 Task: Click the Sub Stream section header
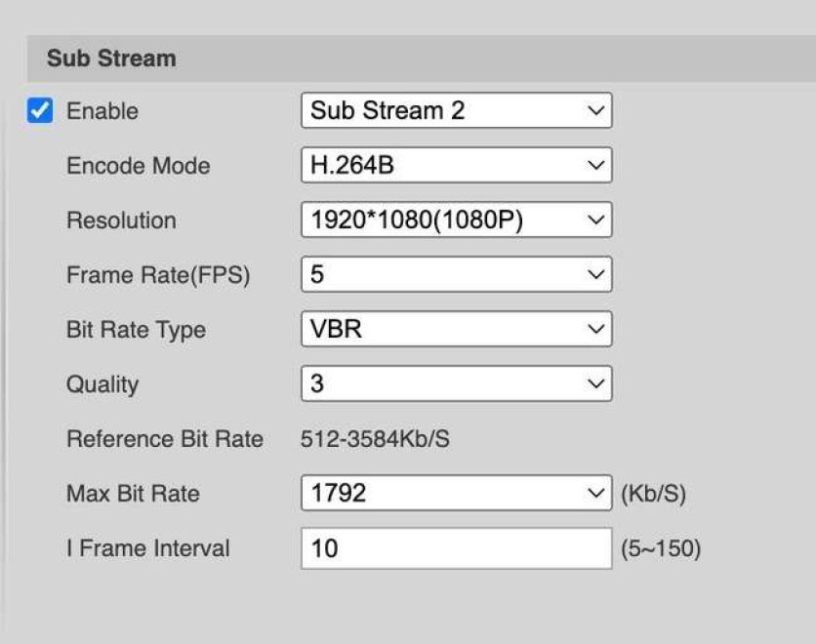[111, 59]
